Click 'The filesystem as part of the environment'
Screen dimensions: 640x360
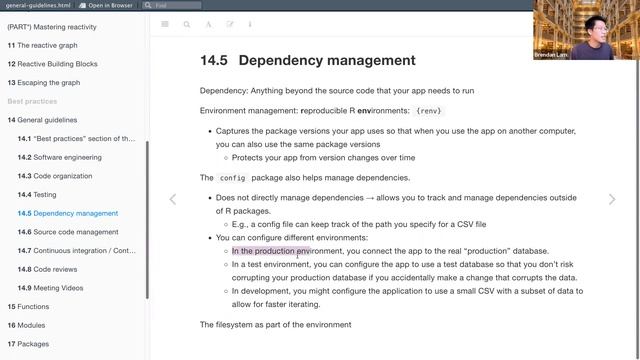[x=276, y=325]
